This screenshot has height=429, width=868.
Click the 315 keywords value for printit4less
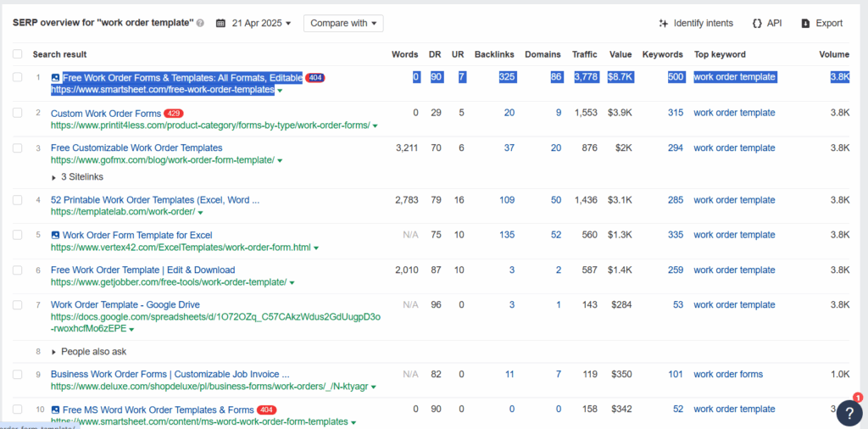coord(676,113)
